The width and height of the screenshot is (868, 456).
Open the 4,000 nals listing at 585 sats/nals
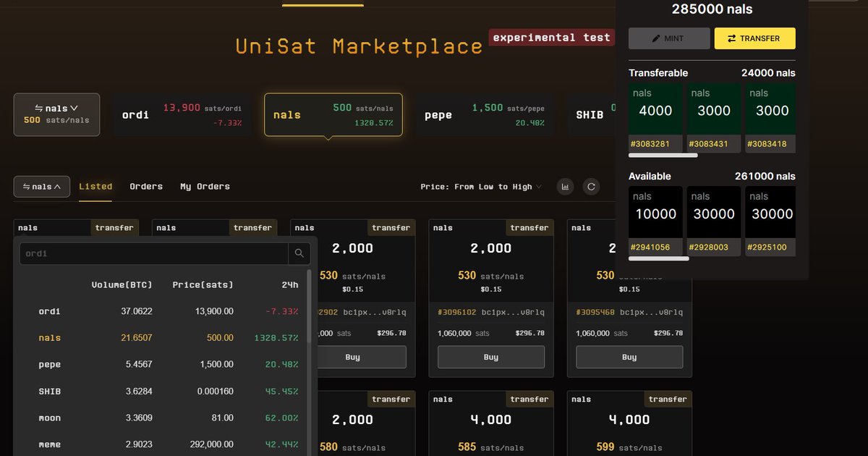pos(491,423)
